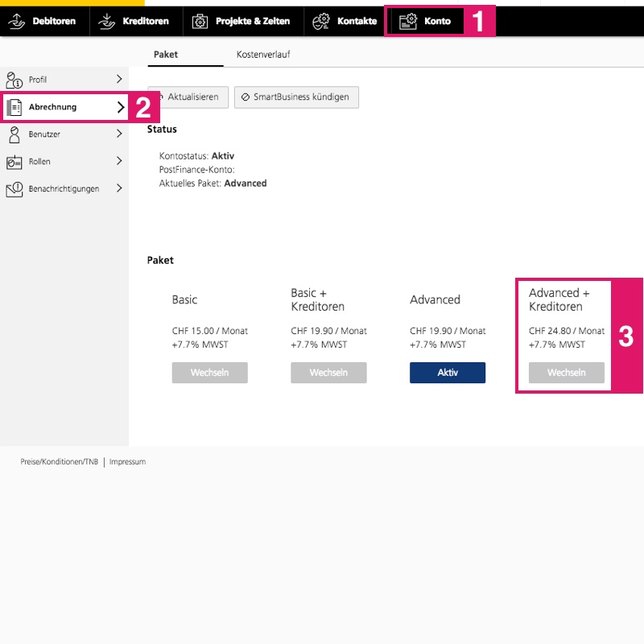Expand the Benachrichtigungen chevron arrow

[x=119, y=189]
